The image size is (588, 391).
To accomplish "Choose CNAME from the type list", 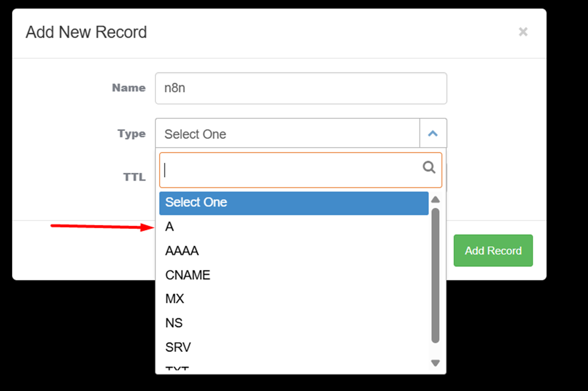I will [188, 275].
